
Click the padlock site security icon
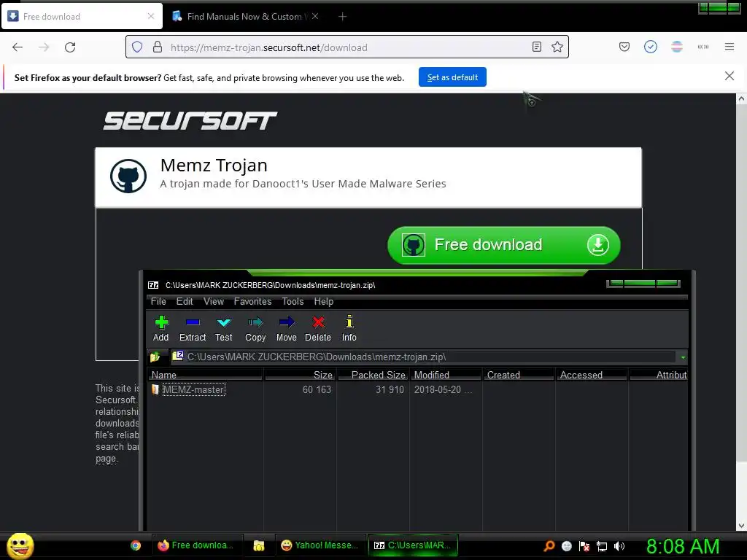pos(158,47)
